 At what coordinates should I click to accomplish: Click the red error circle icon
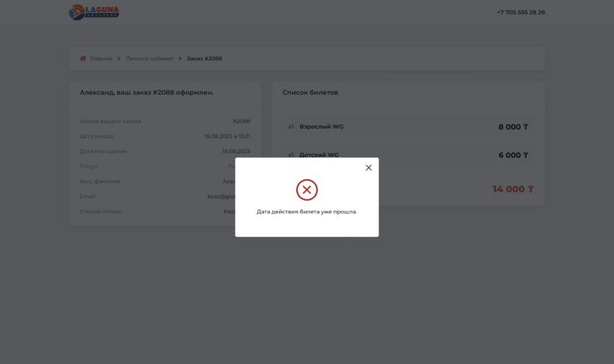click(307, 190)
